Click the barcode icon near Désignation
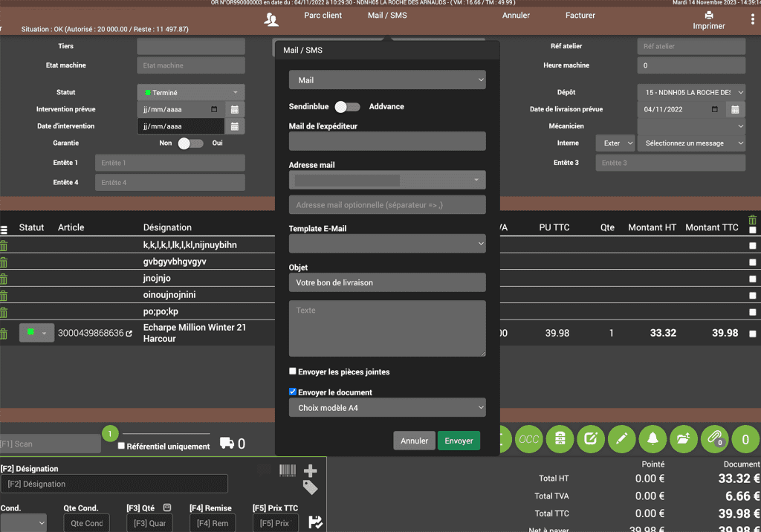This screenshot has width=761, height=532. click(288, 470)
